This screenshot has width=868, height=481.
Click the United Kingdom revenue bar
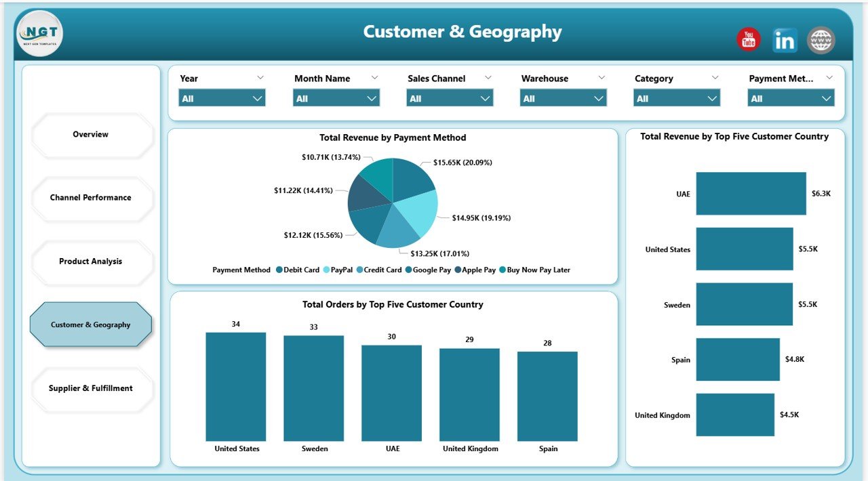click(735, 415)
